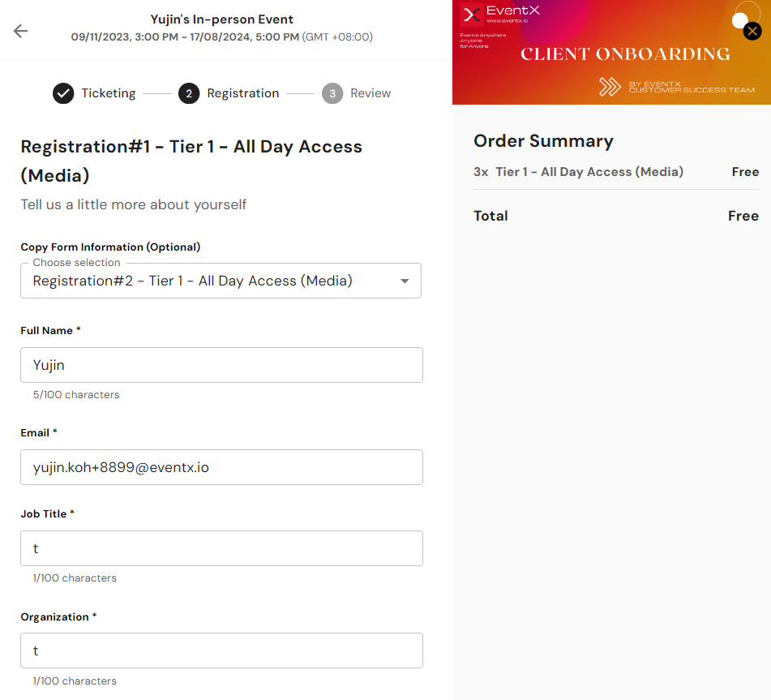This screenshot has width=771, height=700.
Task: Click the black X icon on banner
Action: (752, 32)
